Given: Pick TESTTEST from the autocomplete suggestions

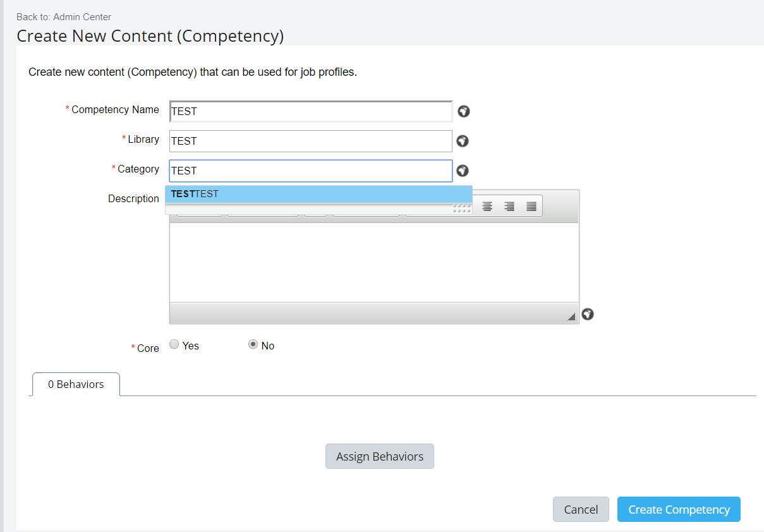Looking at the screenshot, I should (318, 195).
